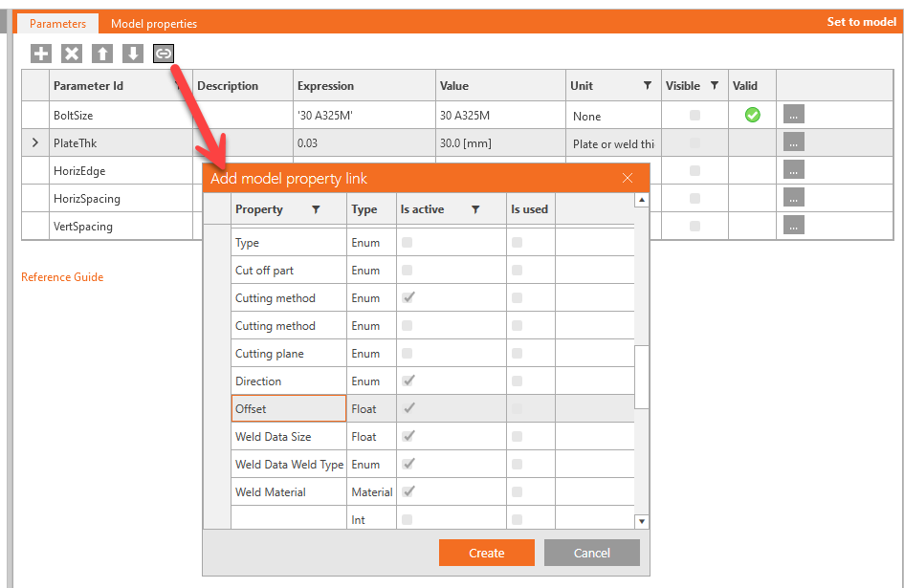Click the Set to model button
Viewport: 904px width, 588px height.
[861, 22]
